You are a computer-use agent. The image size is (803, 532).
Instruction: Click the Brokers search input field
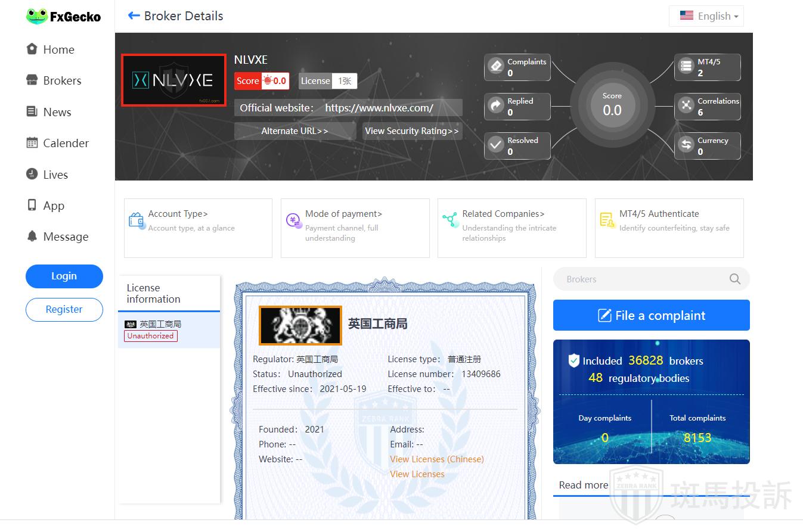pos(641,279)
